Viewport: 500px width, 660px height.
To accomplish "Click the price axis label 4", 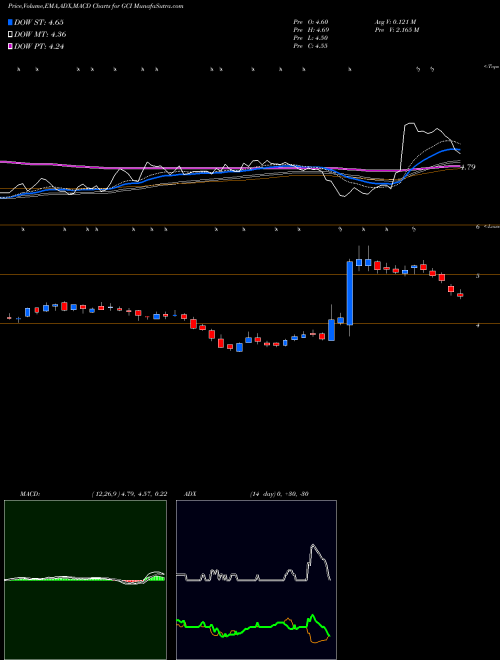I will (x=477, y=325).
